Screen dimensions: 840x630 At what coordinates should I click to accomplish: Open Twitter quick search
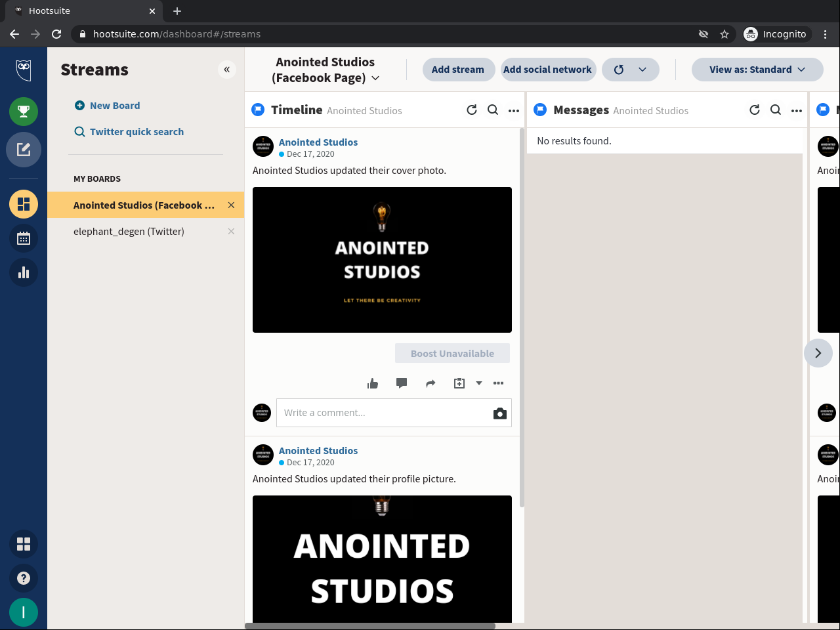pos(129,132)
